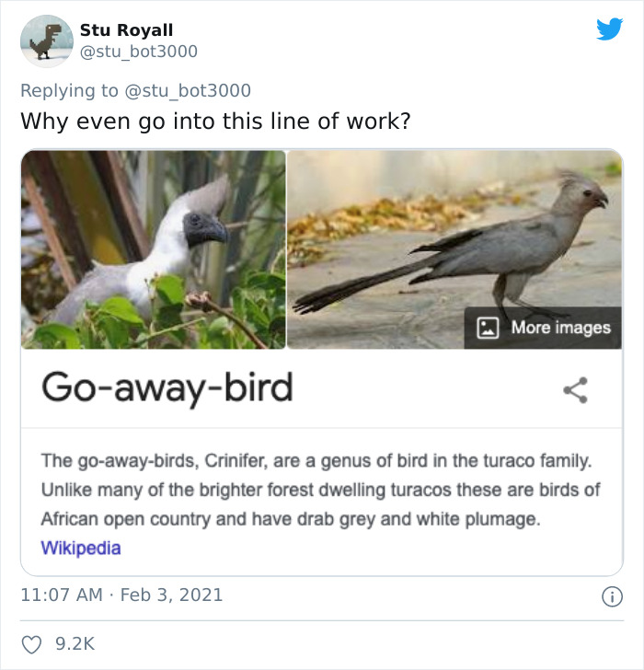Open the left white-bellied bird photo
Screen dimensions: 644x670
click(x=154, y=249)
